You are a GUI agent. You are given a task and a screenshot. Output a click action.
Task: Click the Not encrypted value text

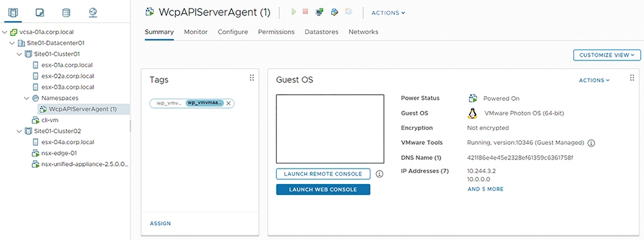pyautogui.click(x=488, y=128)
